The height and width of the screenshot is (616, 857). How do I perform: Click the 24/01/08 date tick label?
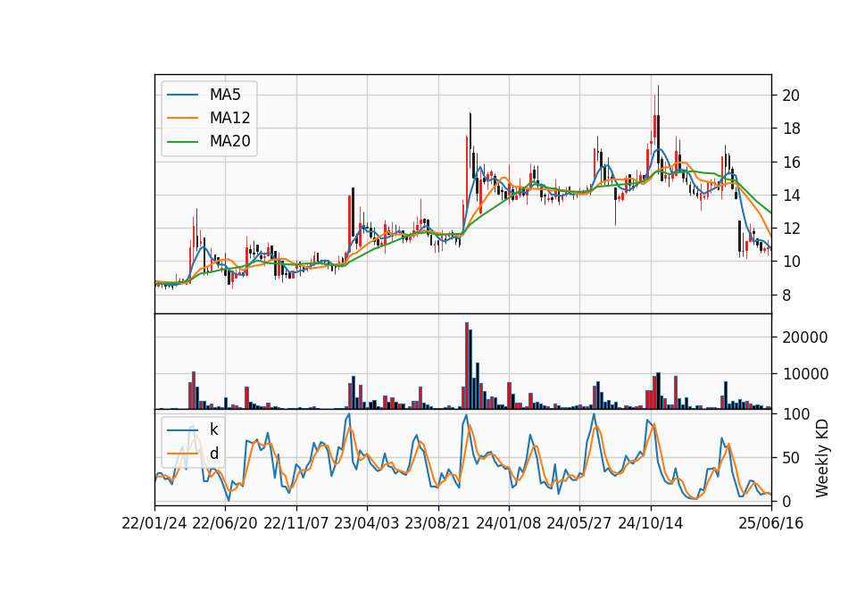[508, 523]
